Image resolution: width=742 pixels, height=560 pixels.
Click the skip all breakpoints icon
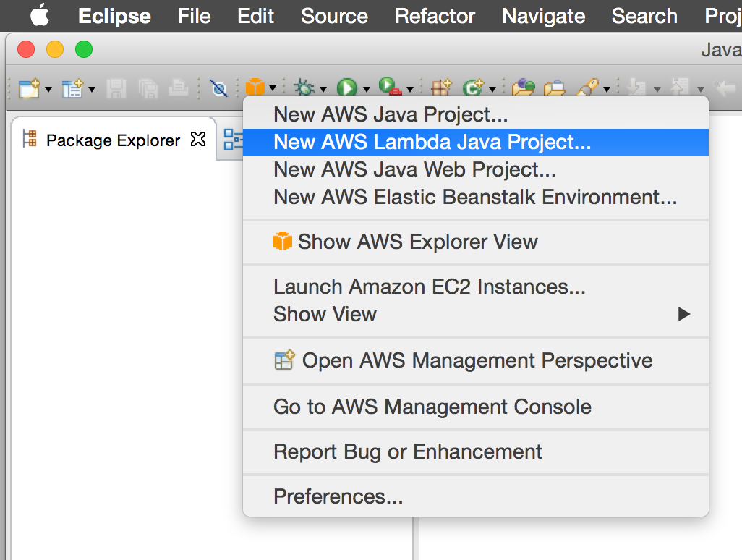point(218,88)
